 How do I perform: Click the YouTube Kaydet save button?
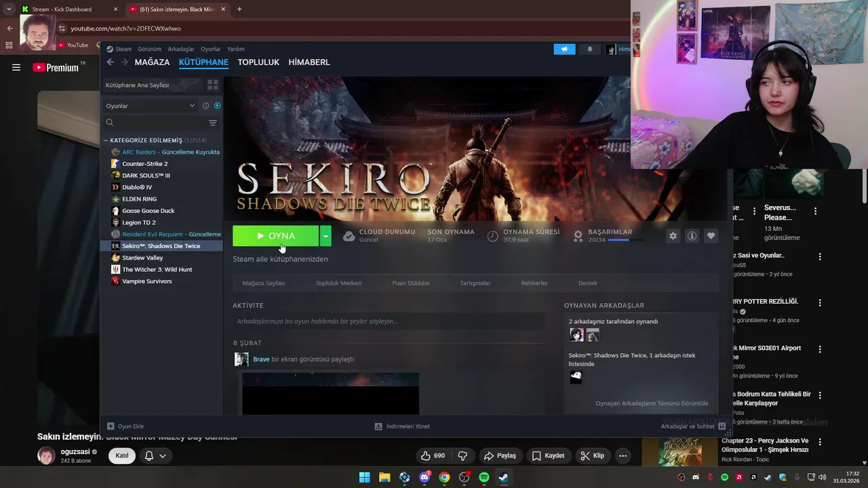pos(548,455)
